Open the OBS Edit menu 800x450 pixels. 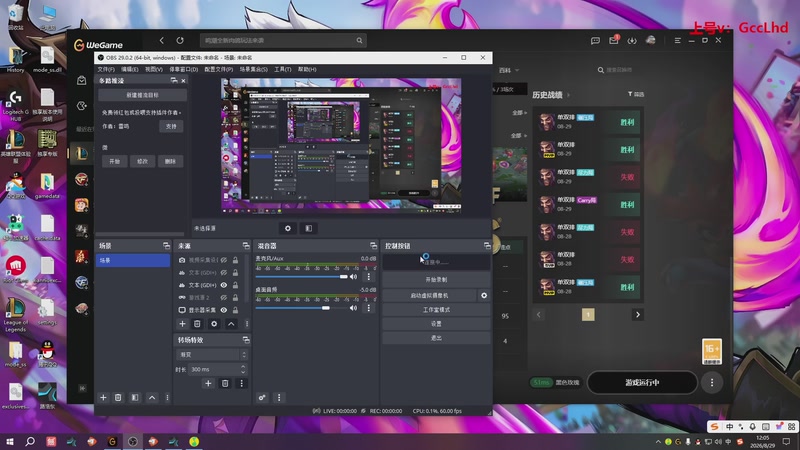[x=130, y=69]
